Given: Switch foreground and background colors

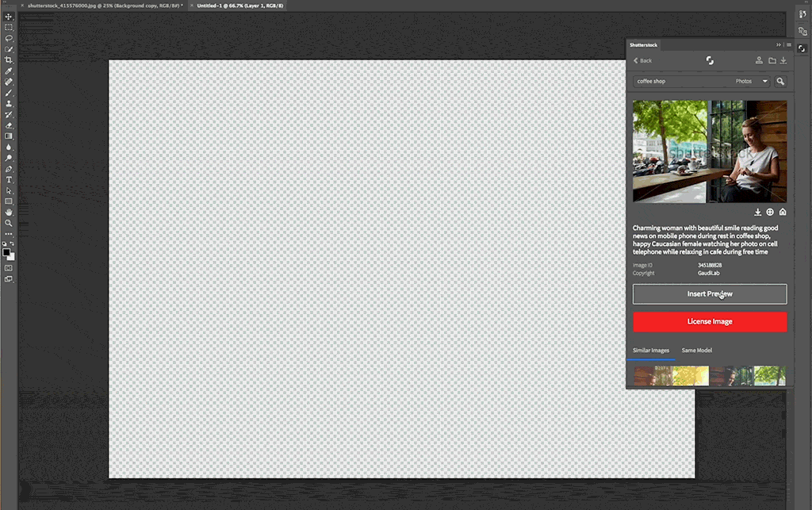Looking at the screenshot, I should pyautogui.click(x=13, y=247).
